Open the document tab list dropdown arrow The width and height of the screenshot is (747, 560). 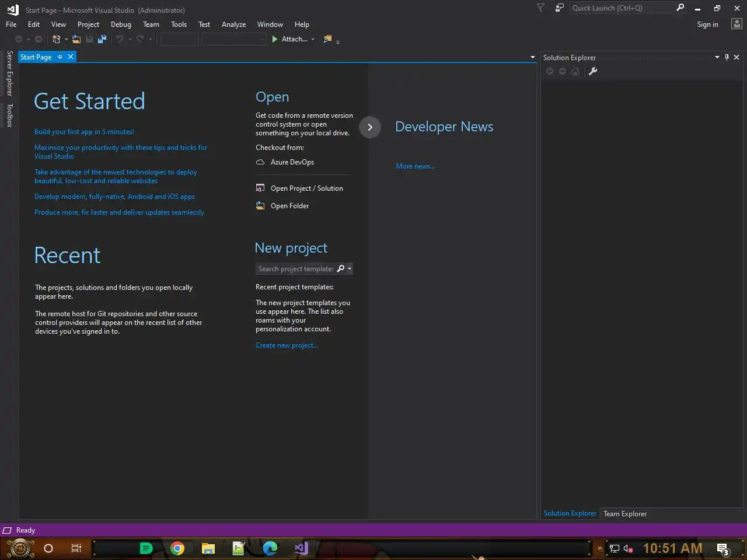click(x=532, y=57)
